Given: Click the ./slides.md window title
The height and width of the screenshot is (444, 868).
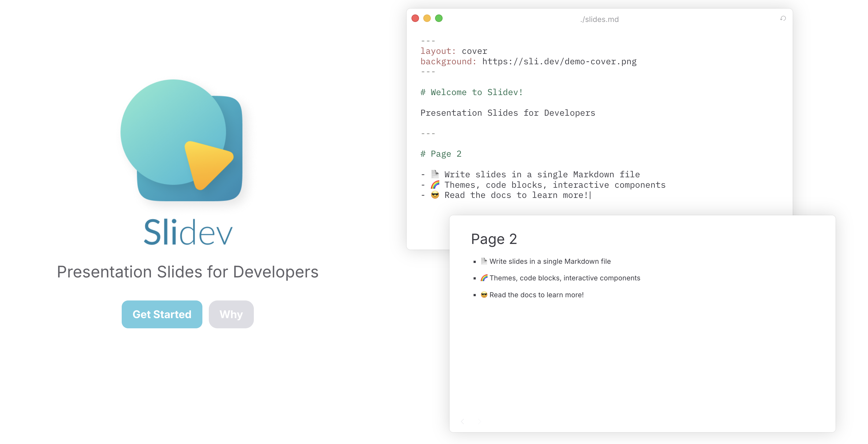Looking at the screenshot, I should click(x=599, y=20).
